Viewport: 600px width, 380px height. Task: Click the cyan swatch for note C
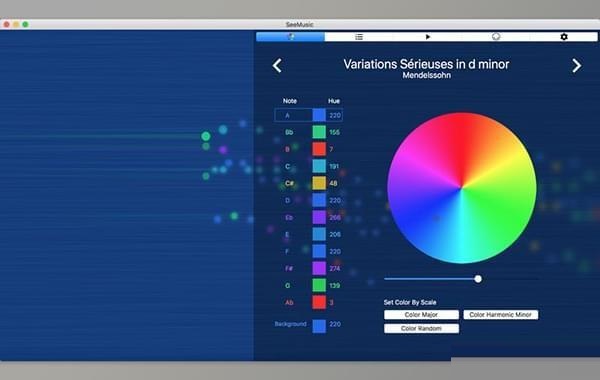pyautogui.click(x=319, y=166)
